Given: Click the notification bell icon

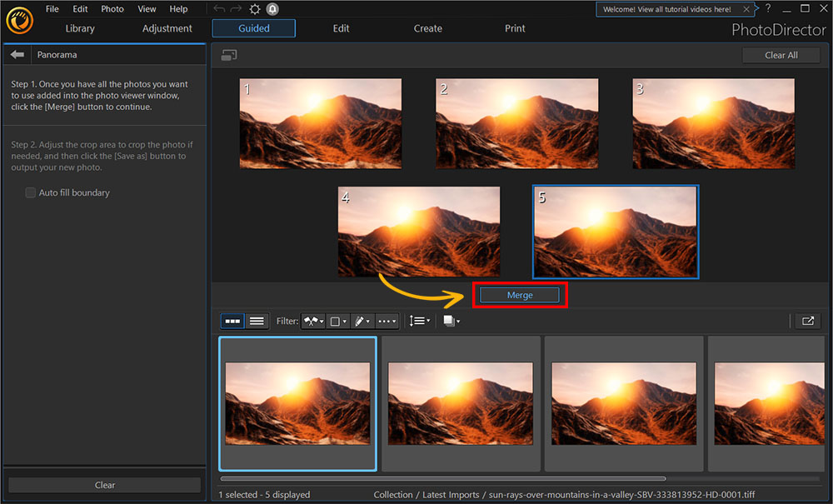Looking at the screenshot, I should pos(272,8).
